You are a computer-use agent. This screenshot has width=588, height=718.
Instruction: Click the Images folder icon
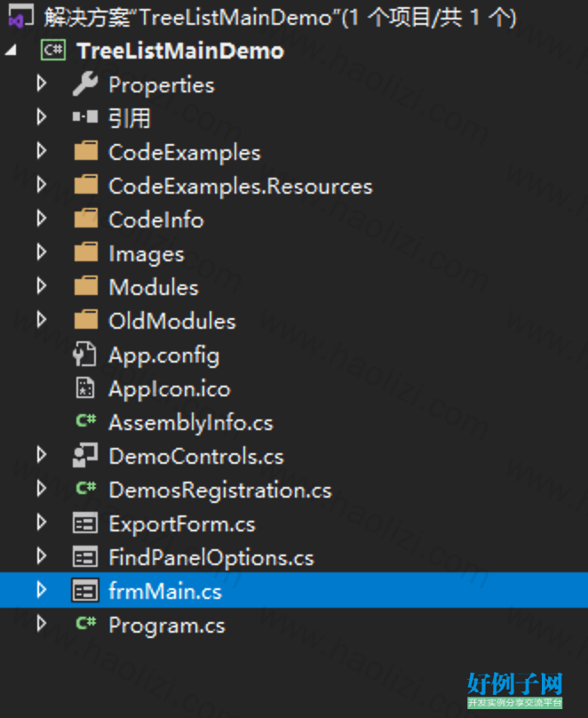86,252
